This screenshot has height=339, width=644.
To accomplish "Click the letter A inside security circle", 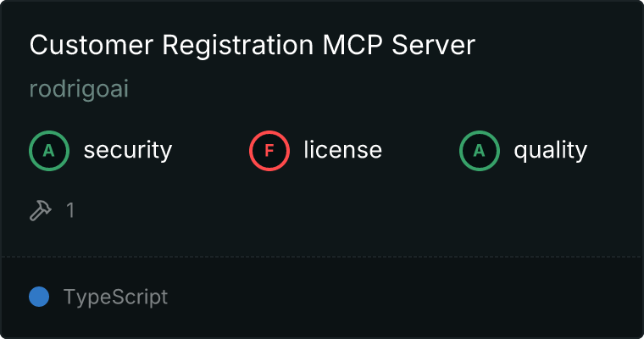I will pos(49,151).
